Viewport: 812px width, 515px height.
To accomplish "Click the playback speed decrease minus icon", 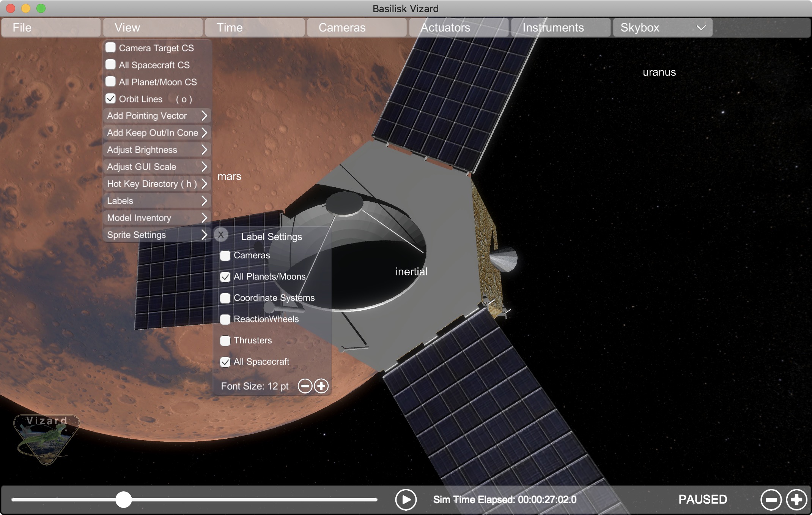I will click(x=771, y=499).
